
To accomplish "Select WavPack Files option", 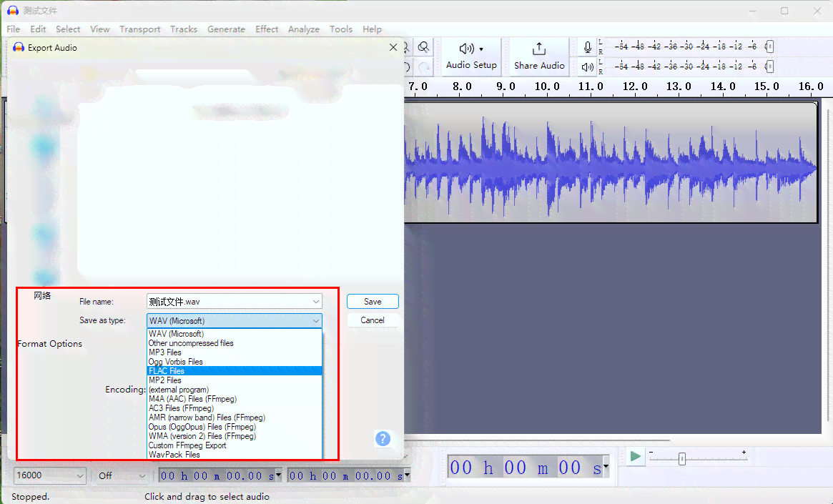I will (235, 455).
